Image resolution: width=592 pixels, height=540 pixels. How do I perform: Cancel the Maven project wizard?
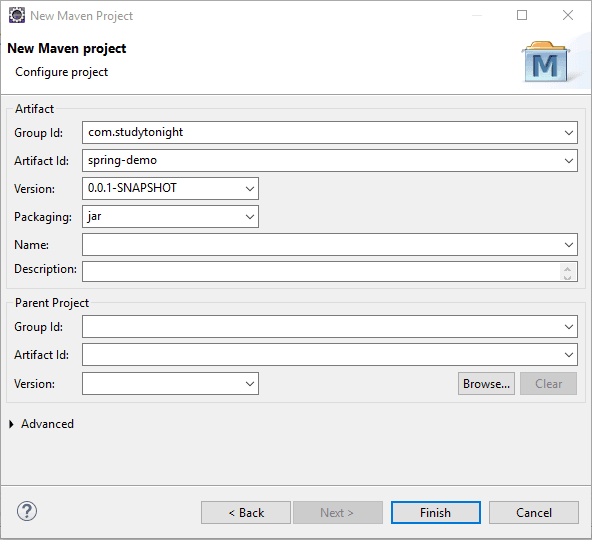[533, 512]
